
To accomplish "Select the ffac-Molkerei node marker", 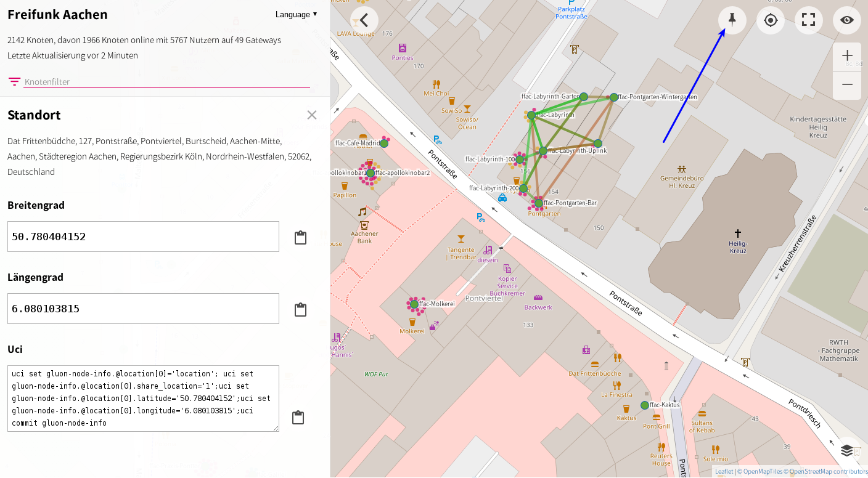I will (x=414, y=304).
